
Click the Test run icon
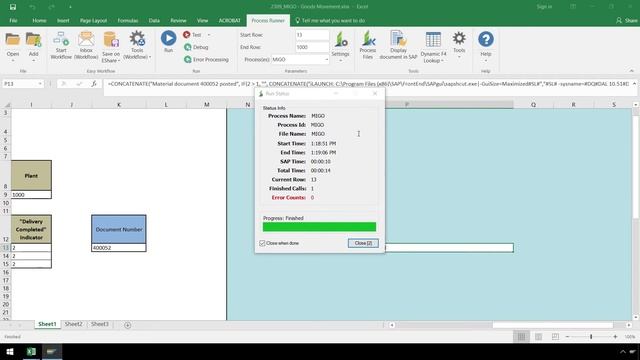tap(187, 35)
